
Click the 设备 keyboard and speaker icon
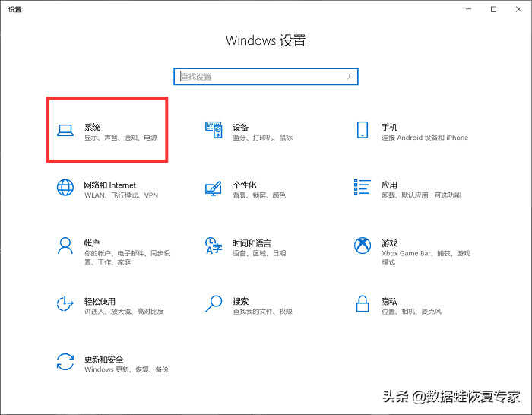214,130
